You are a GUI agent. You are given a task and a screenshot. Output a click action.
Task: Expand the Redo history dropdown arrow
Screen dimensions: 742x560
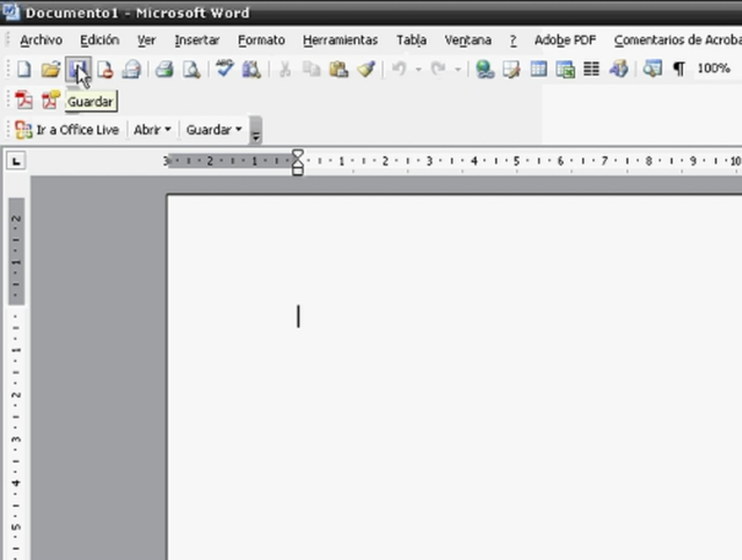point(458,70)
